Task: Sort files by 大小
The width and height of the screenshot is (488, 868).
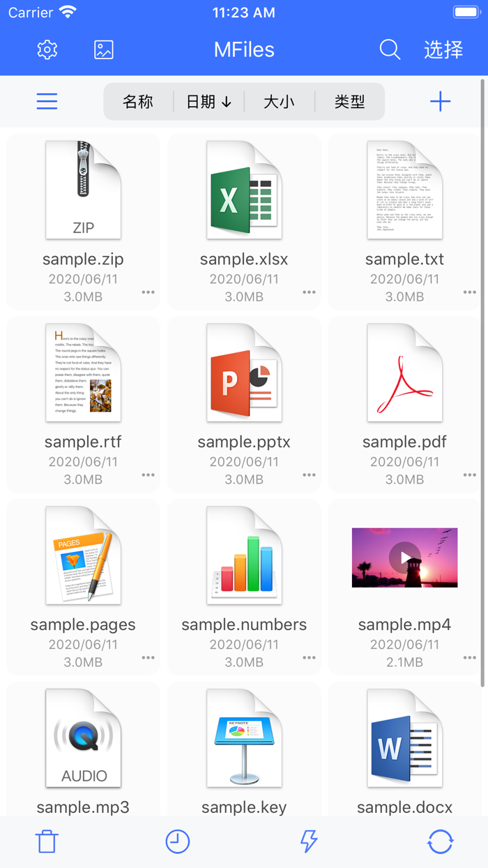Action: [279, 102]
